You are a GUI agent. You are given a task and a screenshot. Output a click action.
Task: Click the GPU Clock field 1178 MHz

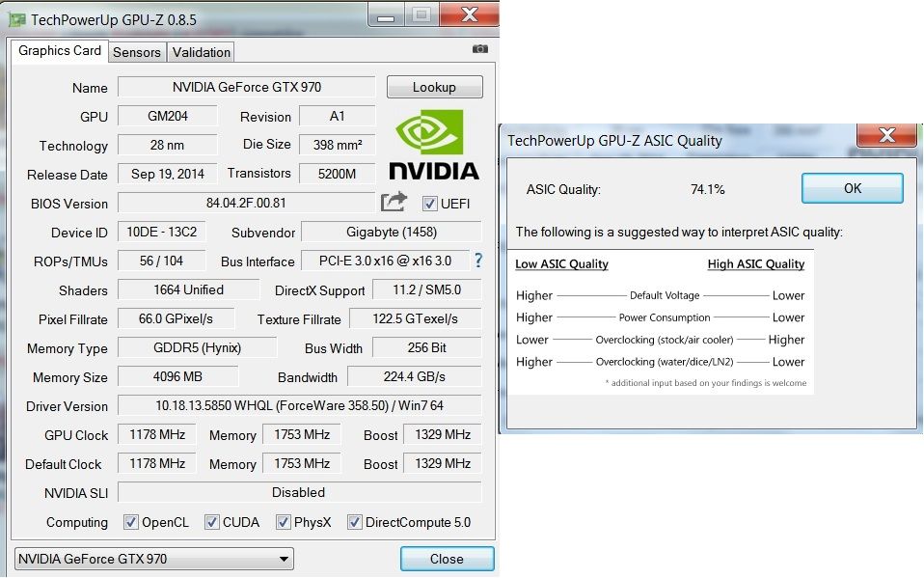(157, 434)
